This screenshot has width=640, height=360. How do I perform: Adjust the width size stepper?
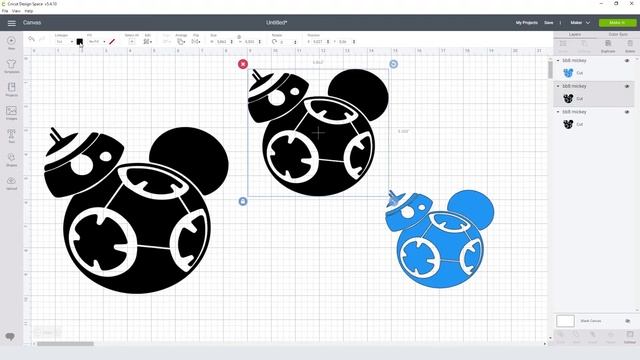(x=231, y=42)
